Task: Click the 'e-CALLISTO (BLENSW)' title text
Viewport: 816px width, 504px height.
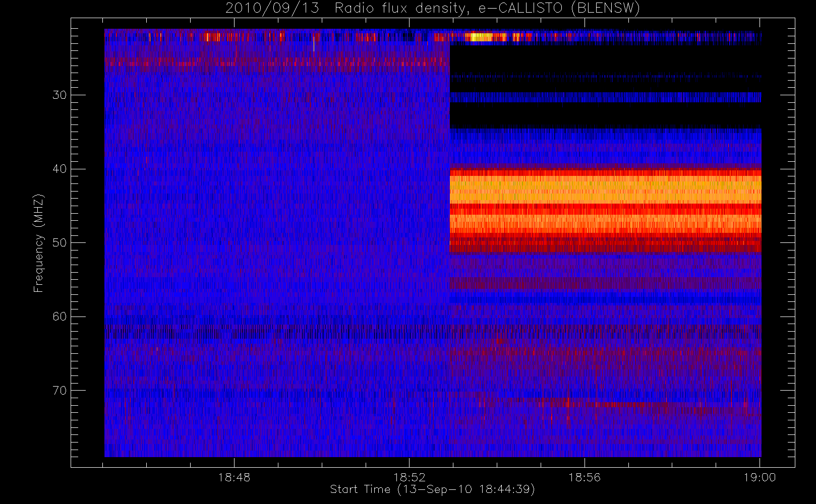Action: [x=559, y=9]
